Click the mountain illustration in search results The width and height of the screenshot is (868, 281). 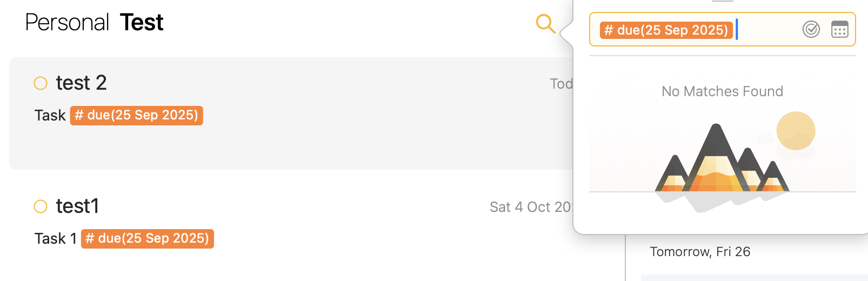click(722, 162)
